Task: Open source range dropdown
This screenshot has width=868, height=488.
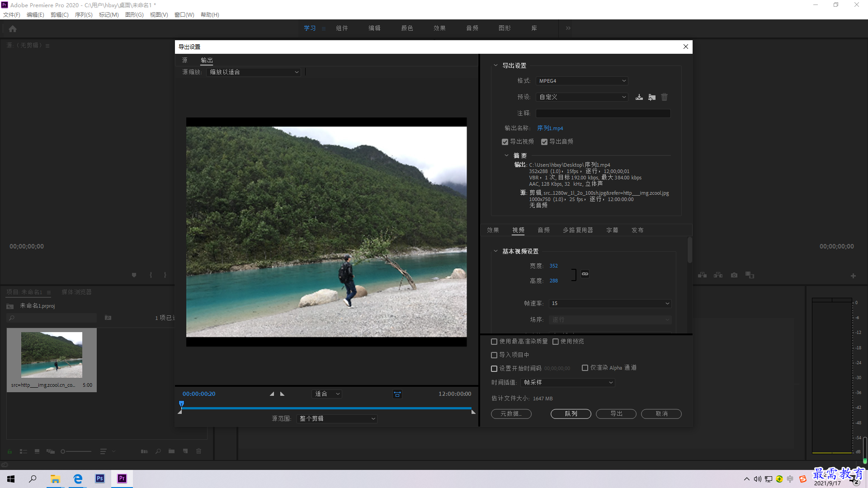Action: (x=337, y=419)
